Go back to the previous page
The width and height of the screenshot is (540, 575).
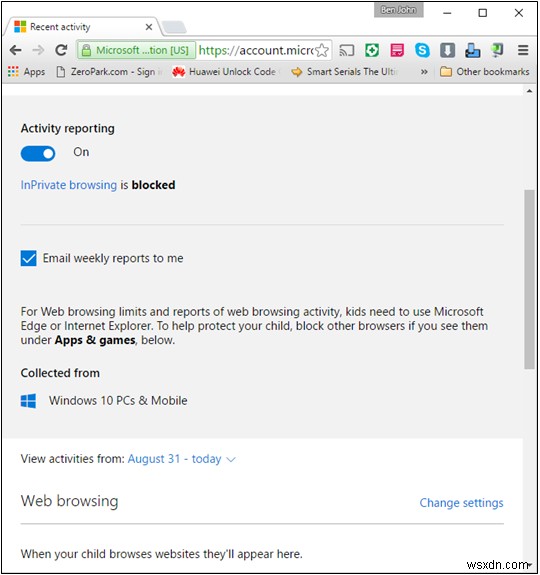click(x=15, y=50)
